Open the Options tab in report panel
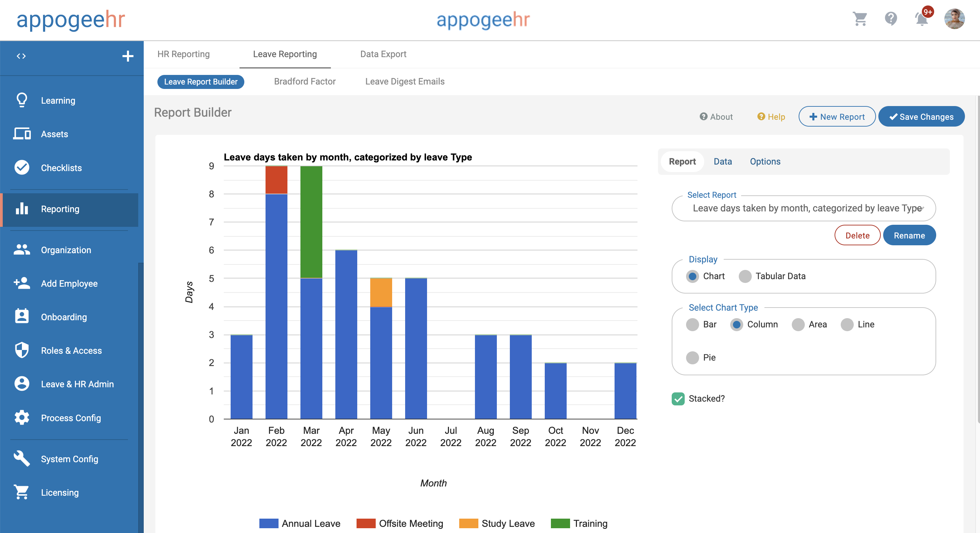Screen dimensions: 980x533 click(x=765, y=162)
